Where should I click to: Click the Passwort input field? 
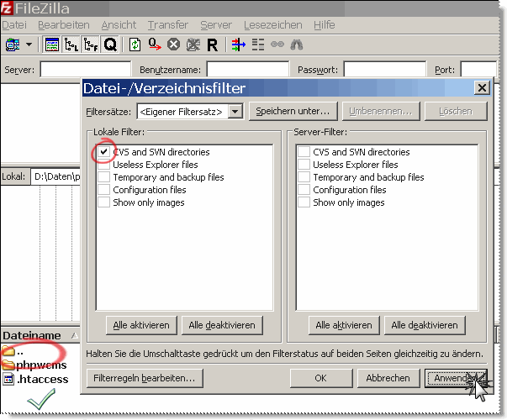385,70
